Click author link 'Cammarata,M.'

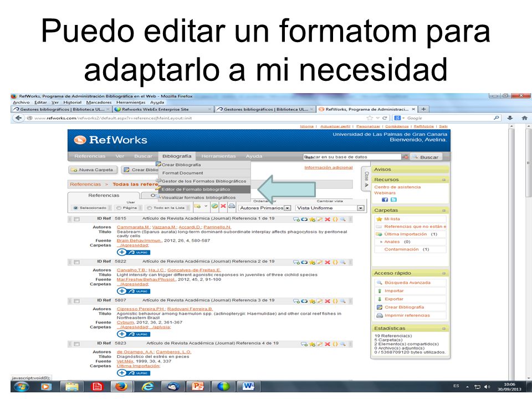pyautogui.click(x=134, y=227)
